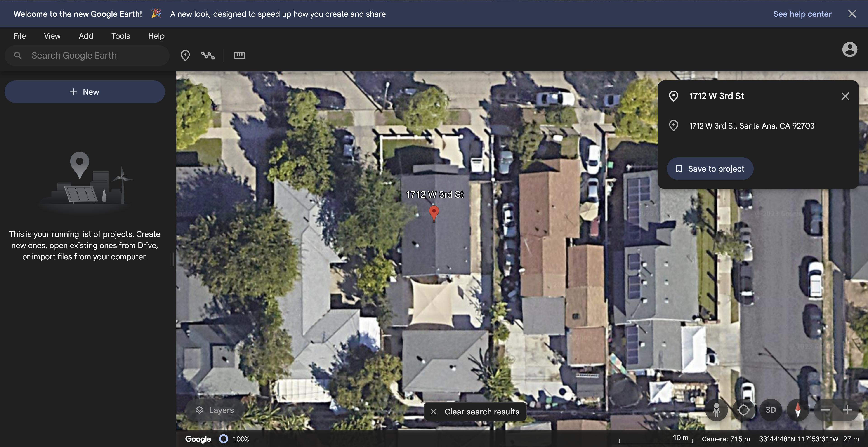Screen dimensions: 868x447
Task: Click the zoom out minus button
Action: 825,410
